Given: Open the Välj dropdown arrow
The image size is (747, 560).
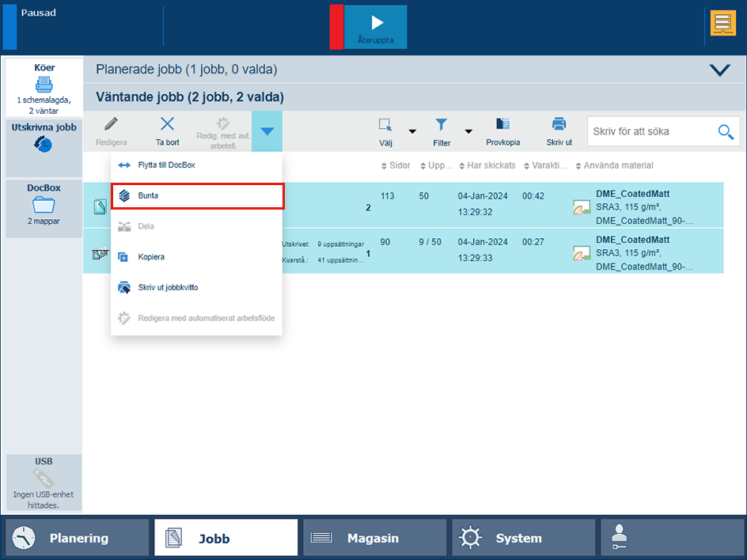Looking at the screenshot, I should 412,132.
